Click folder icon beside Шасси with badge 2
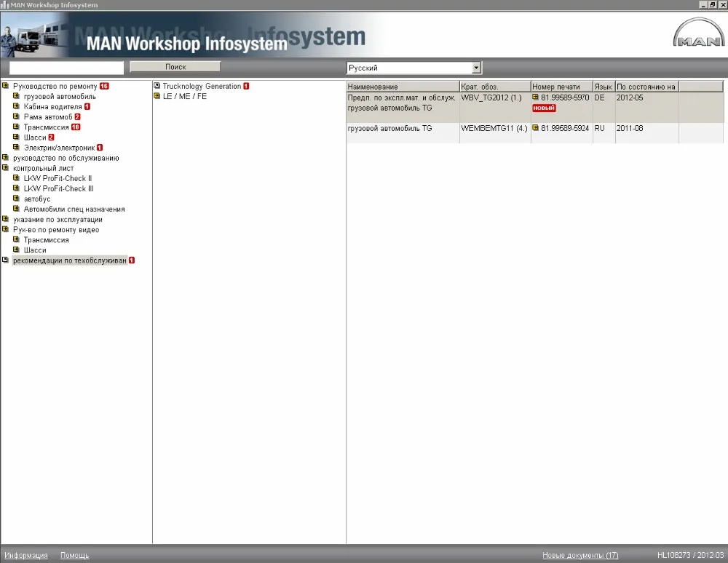The image size is (728, 563). pos(16,136)
